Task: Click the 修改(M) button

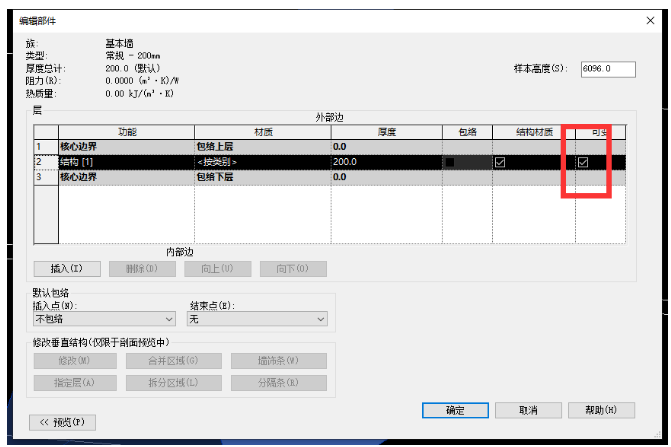Action: (x=75, y=361)
